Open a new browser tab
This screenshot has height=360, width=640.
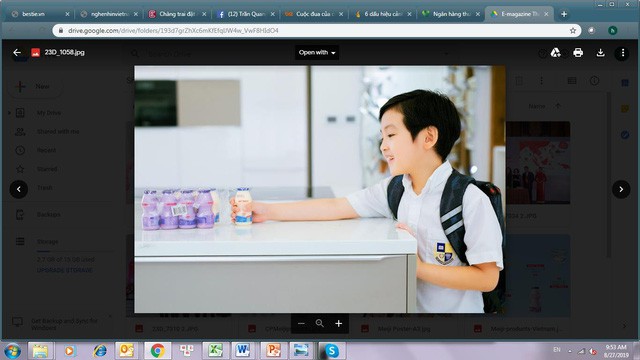(x=564, y=14)
